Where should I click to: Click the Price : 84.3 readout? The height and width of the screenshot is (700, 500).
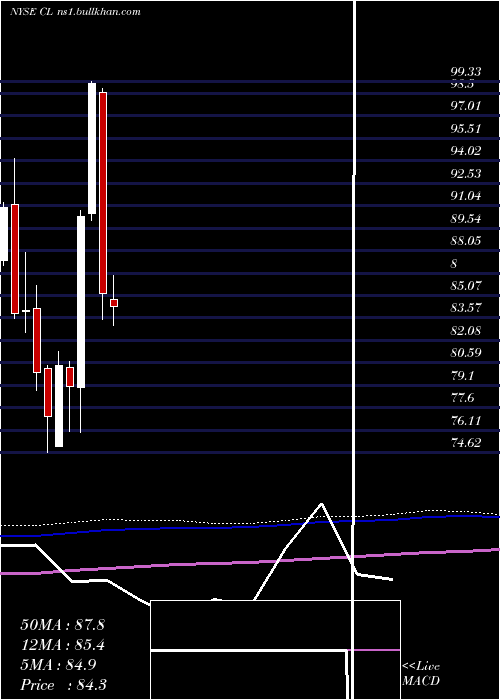[x=62, y=685]
